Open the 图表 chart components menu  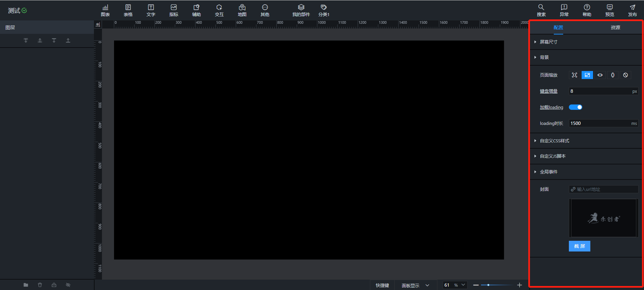[105, 10]
